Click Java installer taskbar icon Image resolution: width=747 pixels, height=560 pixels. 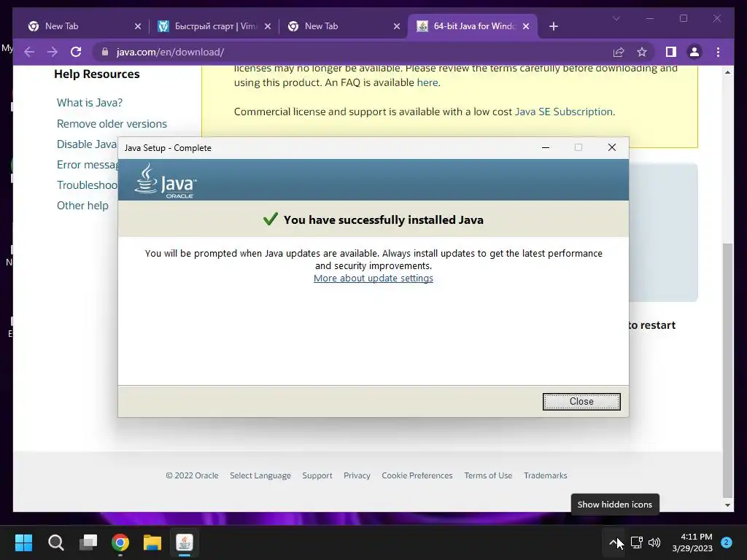coord(185,542)
